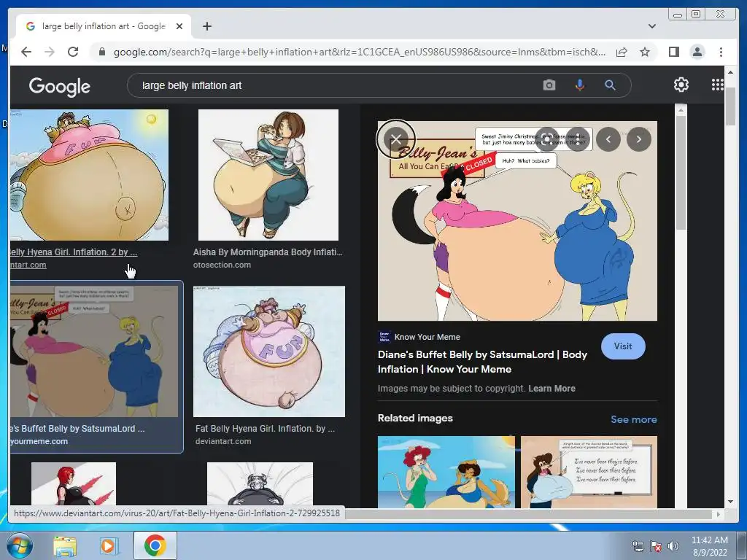Run the search with the magnifier icon

click(610, 85)
